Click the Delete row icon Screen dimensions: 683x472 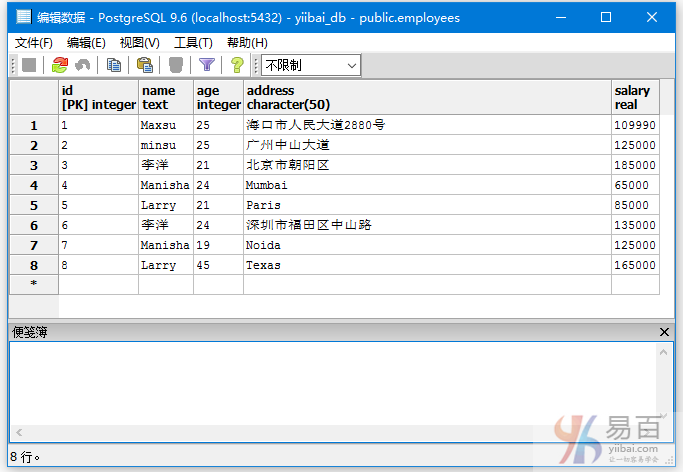coord(176,65)
